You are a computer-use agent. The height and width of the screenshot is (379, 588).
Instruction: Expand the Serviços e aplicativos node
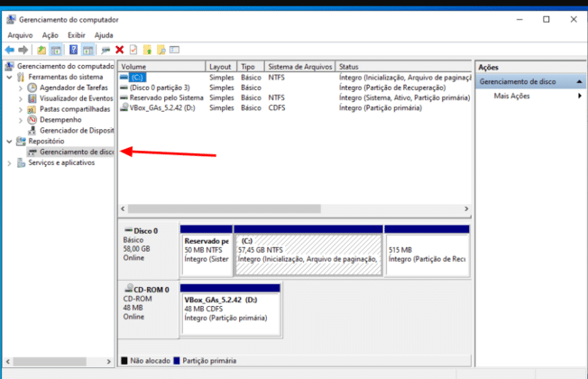(x=9, y=163)
